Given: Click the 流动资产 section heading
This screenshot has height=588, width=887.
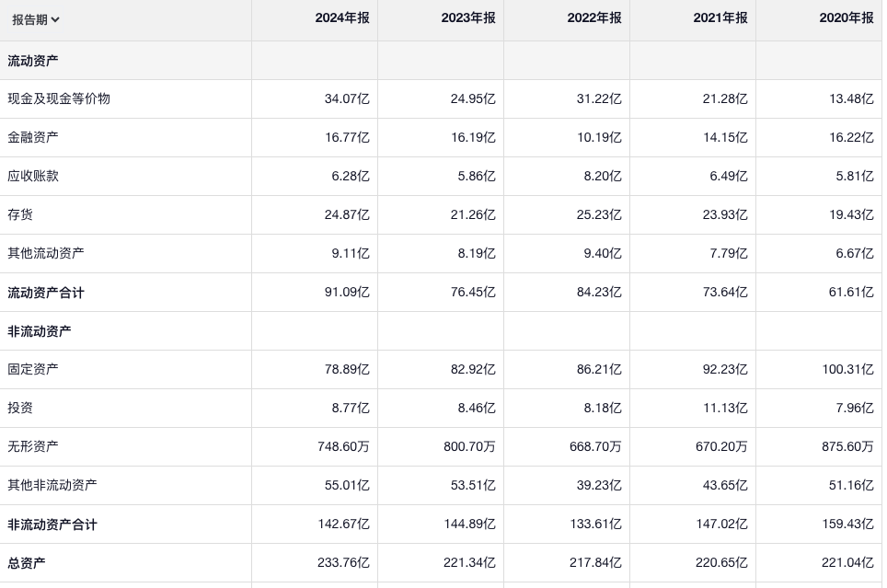Looking at the screenshot, I should pos(33,61).
